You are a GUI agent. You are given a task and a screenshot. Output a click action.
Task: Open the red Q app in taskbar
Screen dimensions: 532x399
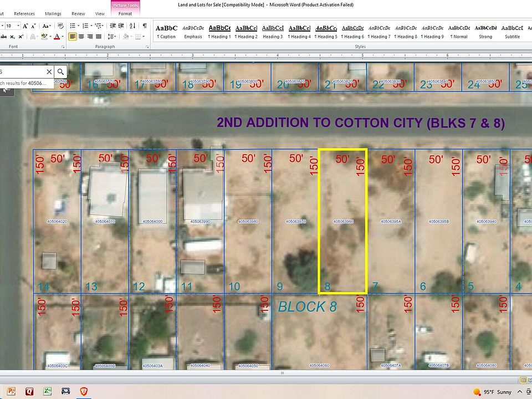29,392
